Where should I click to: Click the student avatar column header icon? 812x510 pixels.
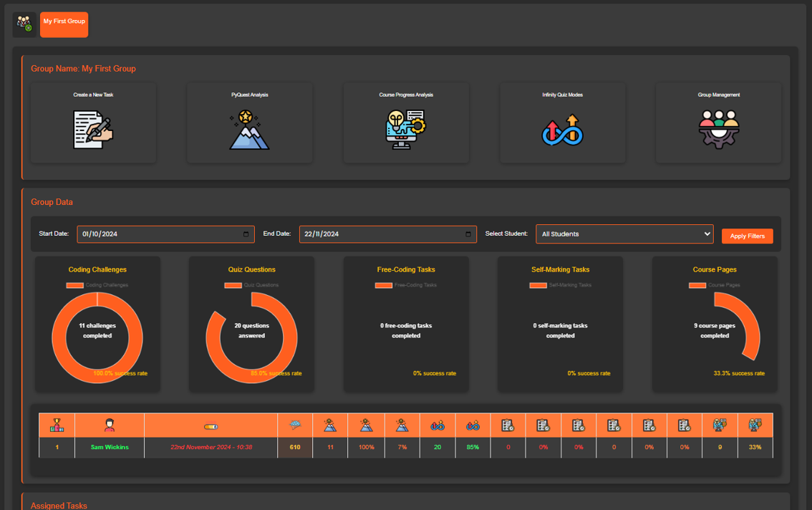click(110, 425)
